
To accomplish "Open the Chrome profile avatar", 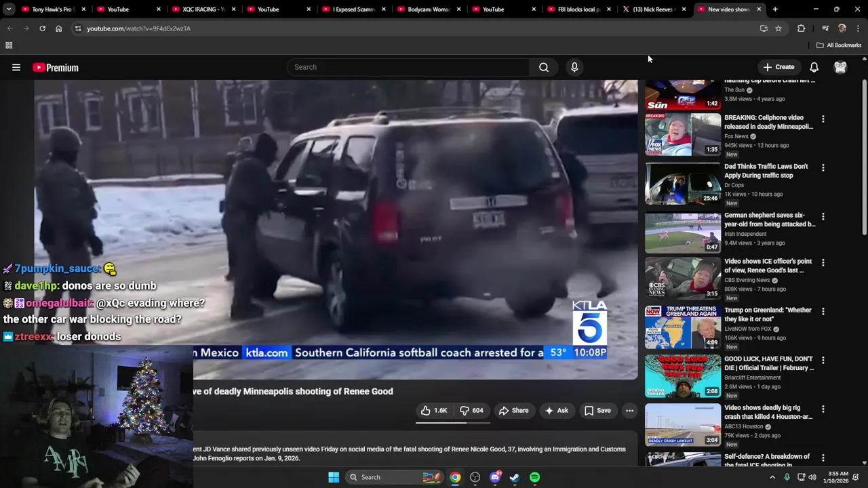I will tap(842, 28).
